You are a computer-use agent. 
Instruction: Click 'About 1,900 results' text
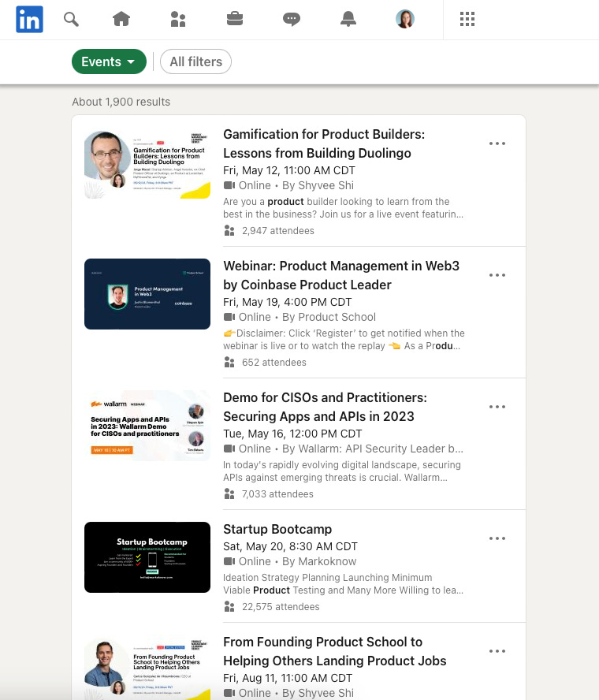point(121,102)
